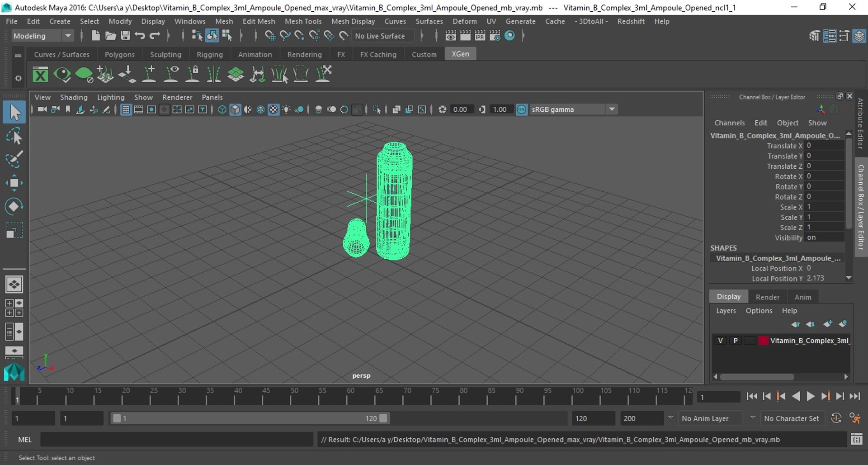Choose the Move tool in the toolbox
The width and height of the screenshot is (868, 465).
tap(14, 183)
